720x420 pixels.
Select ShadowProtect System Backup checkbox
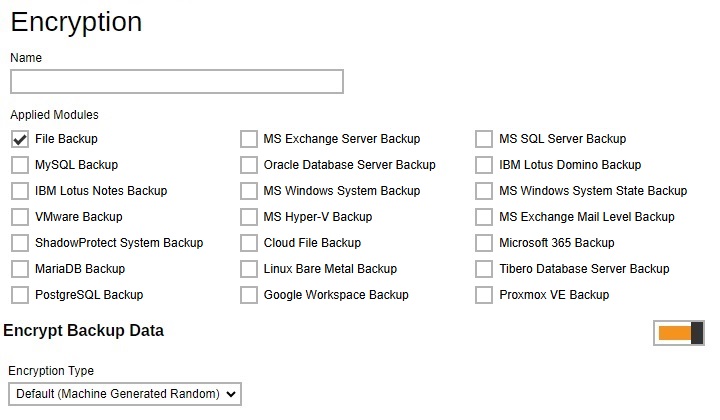tap(20, 243)
